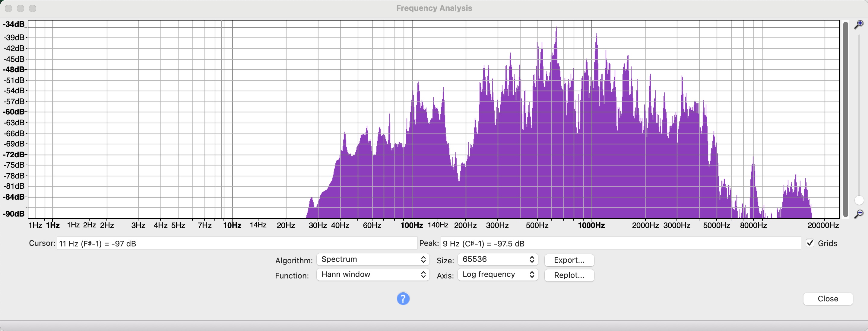
Task: Click the 1000Hz label on frequency ruler
Action: click(591, 225)
